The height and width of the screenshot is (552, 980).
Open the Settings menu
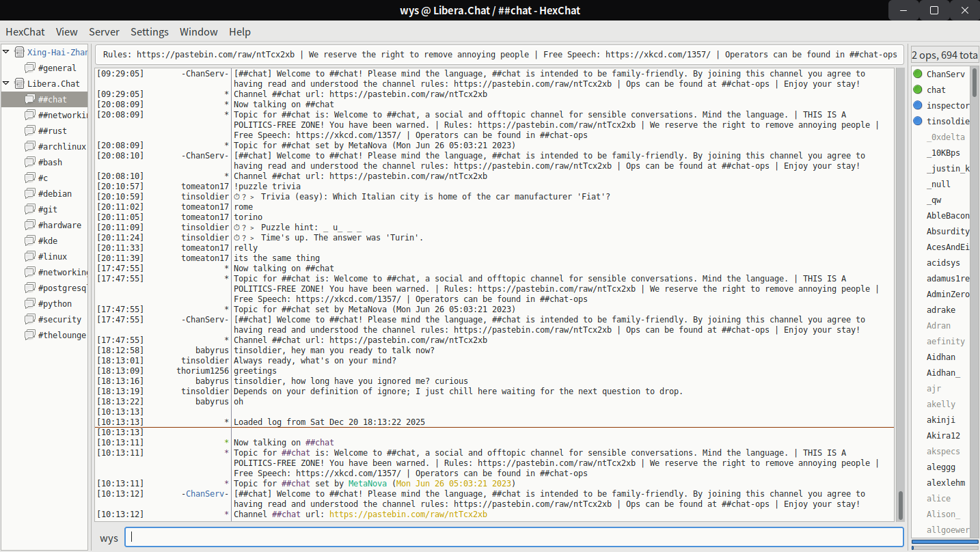(149, 32)
